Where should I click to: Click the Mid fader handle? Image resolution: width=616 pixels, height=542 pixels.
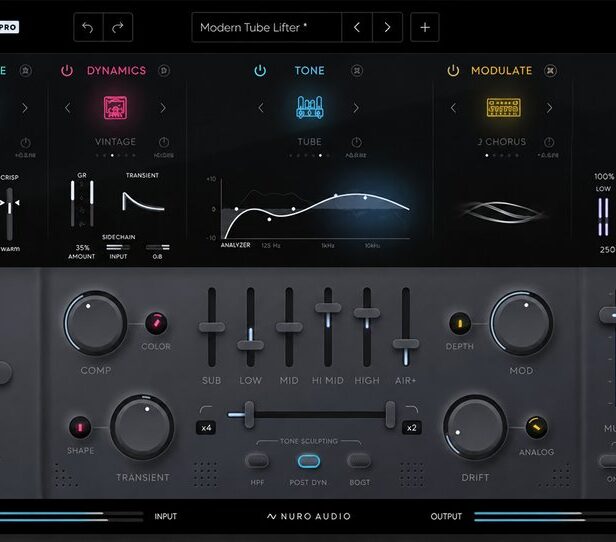(289, 327)
